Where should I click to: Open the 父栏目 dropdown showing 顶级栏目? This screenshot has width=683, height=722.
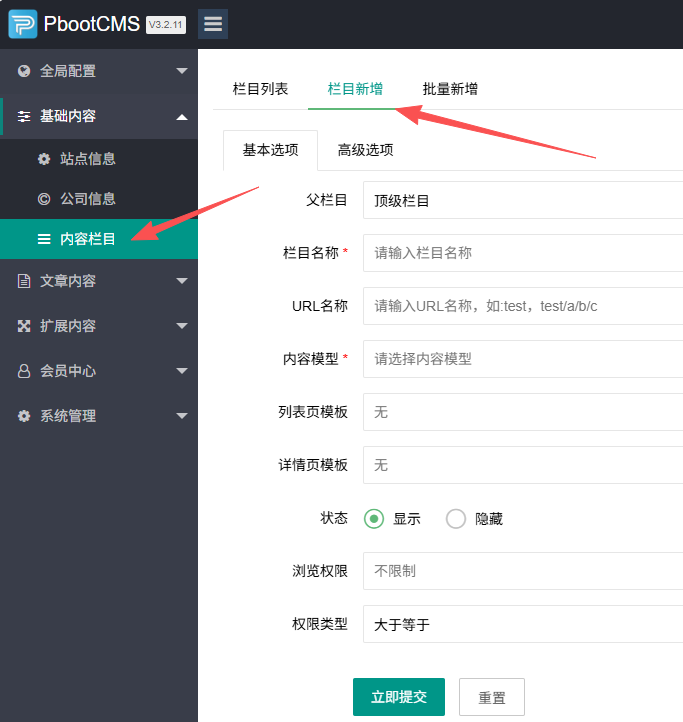click(523, 200)
